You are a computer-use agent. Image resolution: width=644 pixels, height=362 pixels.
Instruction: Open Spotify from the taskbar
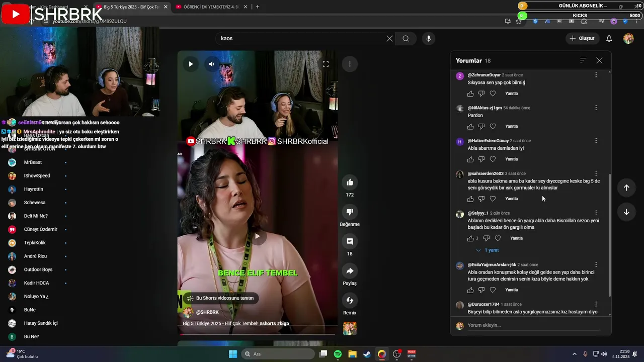(x=338, y=354)
